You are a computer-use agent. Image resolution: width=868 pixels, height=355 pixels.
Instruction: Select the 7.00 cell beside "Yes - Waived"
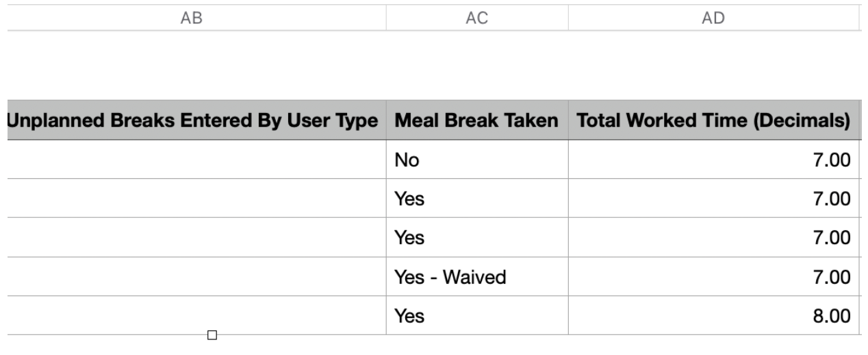click(x=713, y=277)
